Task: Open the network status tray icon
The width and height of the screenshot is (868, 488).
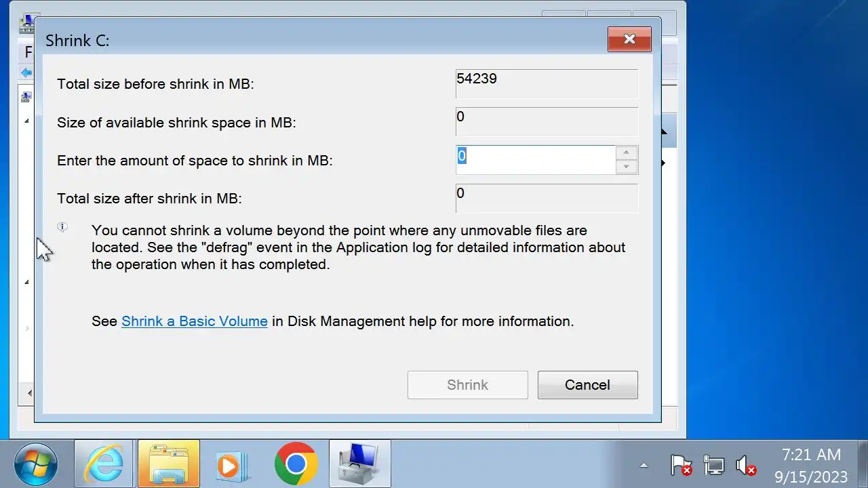Action: coord(713,466)
